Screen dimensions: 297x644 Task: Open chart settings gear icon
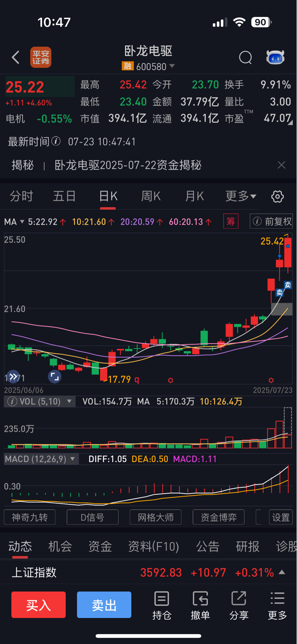coord(277,196)
